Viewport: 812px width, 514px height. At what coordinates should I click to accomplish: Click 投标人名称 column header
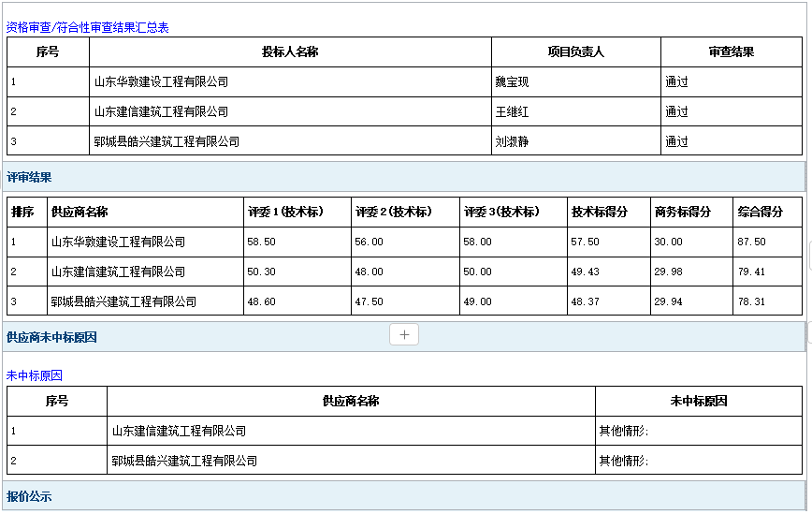pyautogui.click(x=290, y=51)
